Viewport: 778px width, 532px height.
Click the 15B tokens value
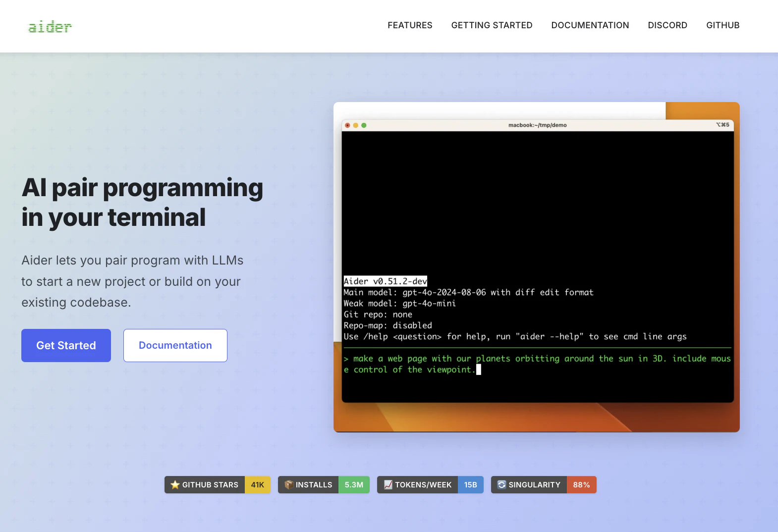(471, 484)
